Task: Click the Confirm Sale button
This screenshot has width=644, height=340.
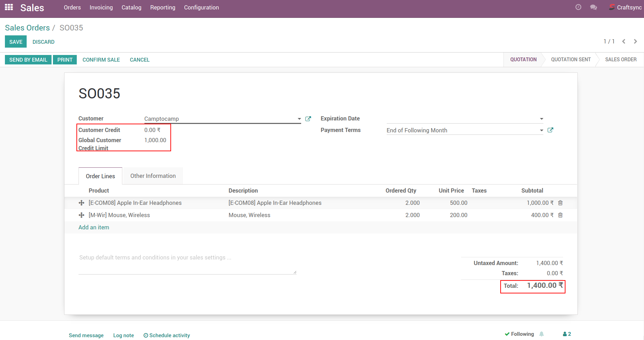Action: [x=101, y=60]
